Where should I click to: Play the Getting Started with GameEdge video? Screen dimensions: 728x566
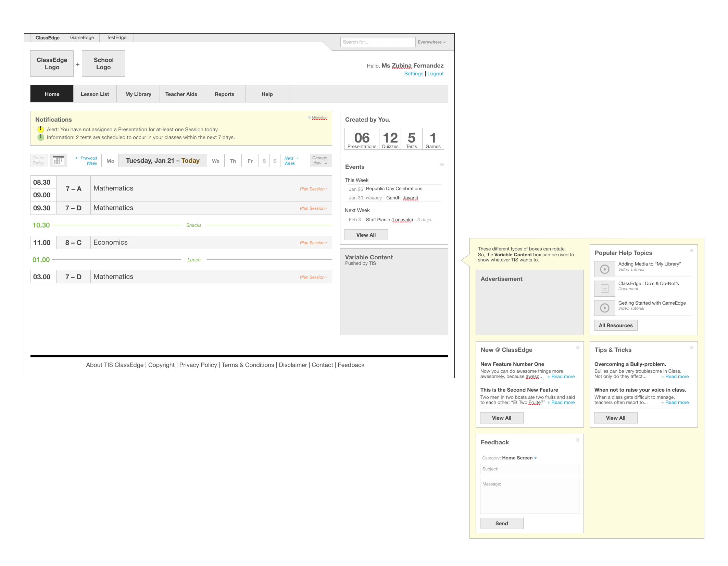(x=604, y=308)
